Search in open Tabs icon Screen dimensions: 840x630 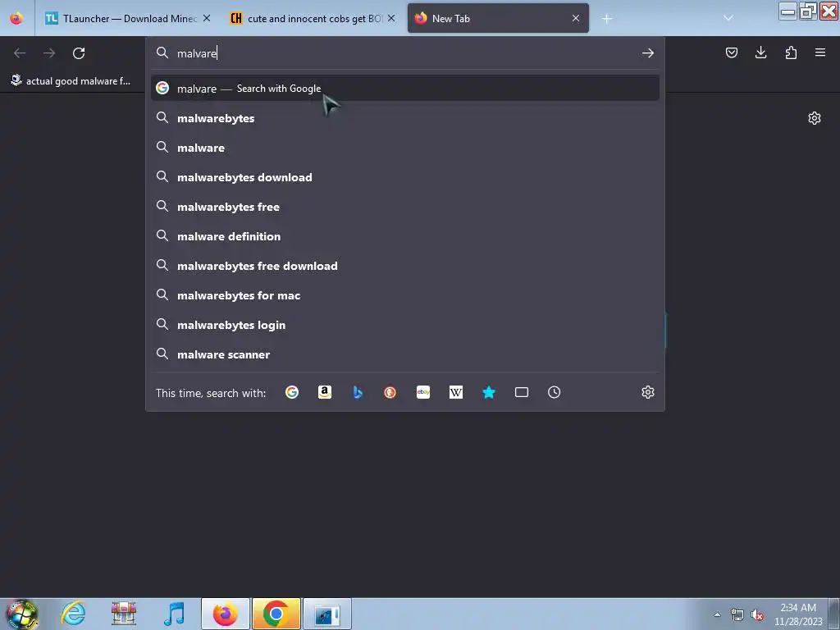(x=522, y=393)
